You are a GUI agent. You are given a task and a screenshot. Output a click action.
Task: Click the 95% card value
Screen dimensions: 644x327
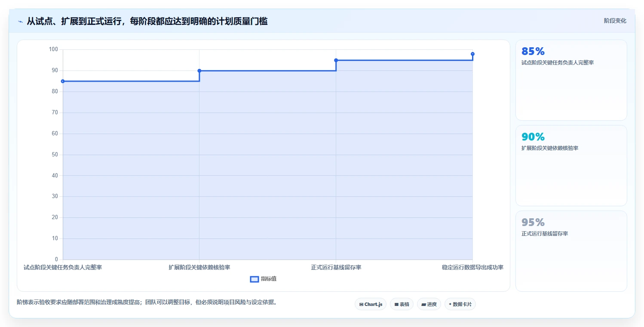pos(533,222)
